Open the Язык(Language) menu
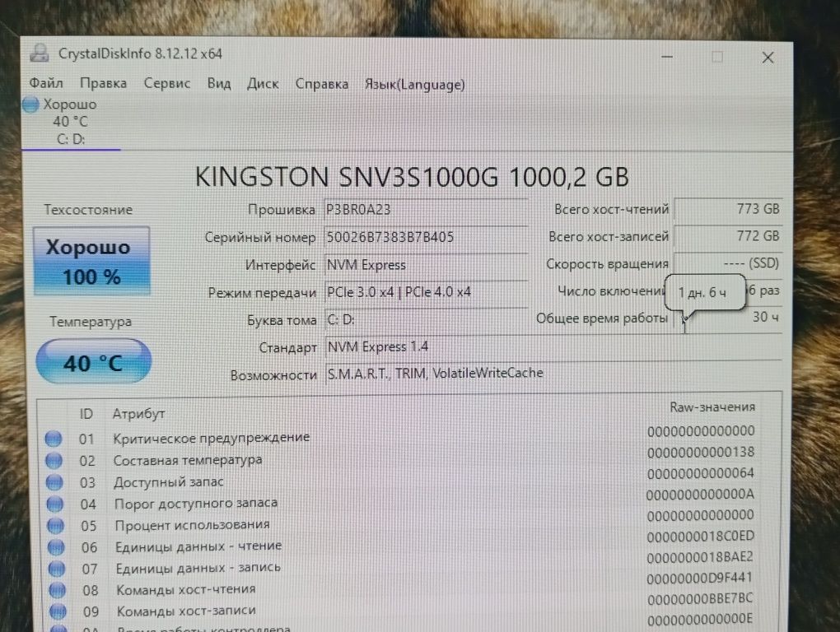 coord(414,85)
